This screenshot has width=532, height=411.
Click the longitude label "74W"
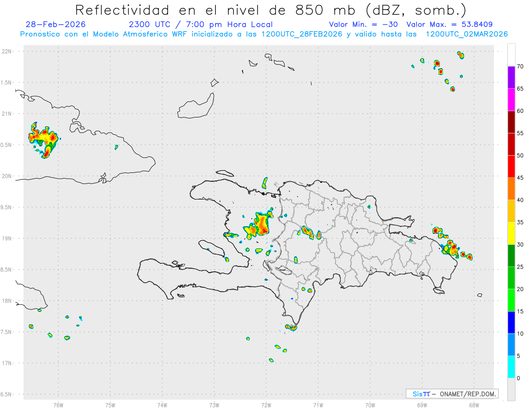pos(162,405)
